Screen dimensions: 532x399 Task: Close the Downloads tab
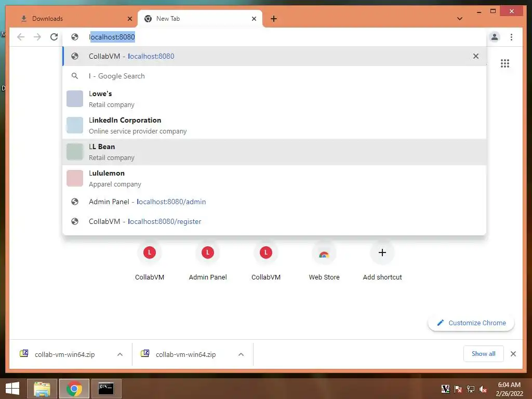[129, 19]
